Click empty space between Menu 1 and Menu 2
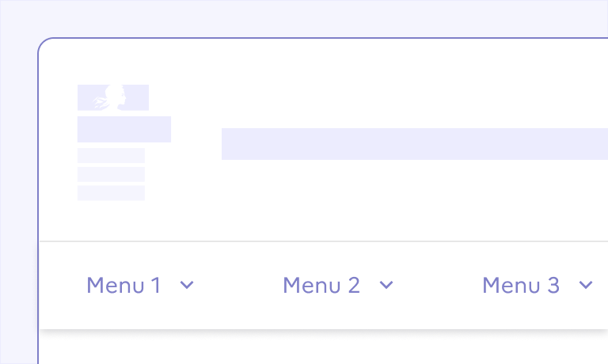 [x=237, y=285]
